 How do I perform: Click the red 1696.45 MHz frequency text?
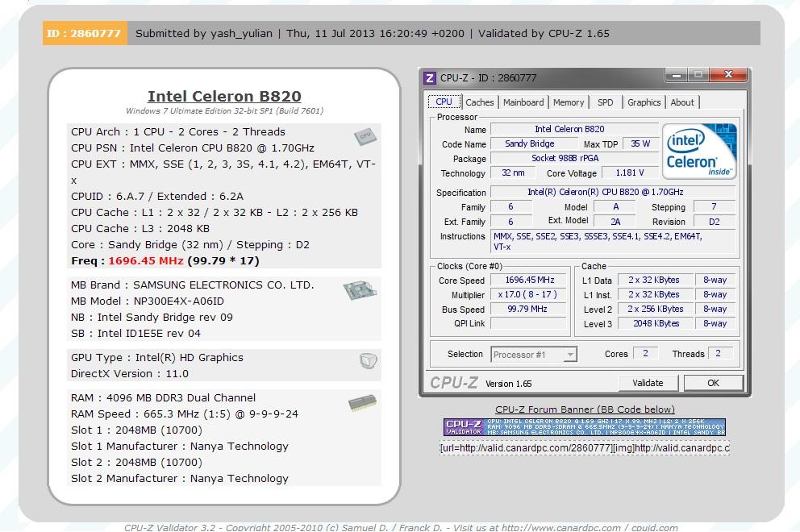pyautogui.click(x=146, y=260)
